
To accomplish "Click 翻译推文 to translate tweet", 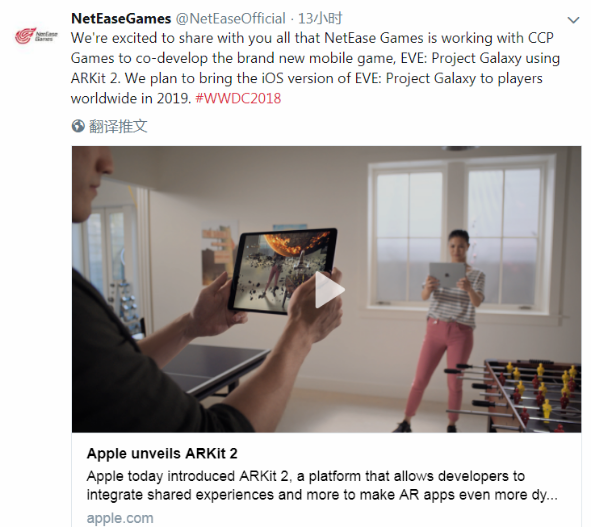I will 118,126.
